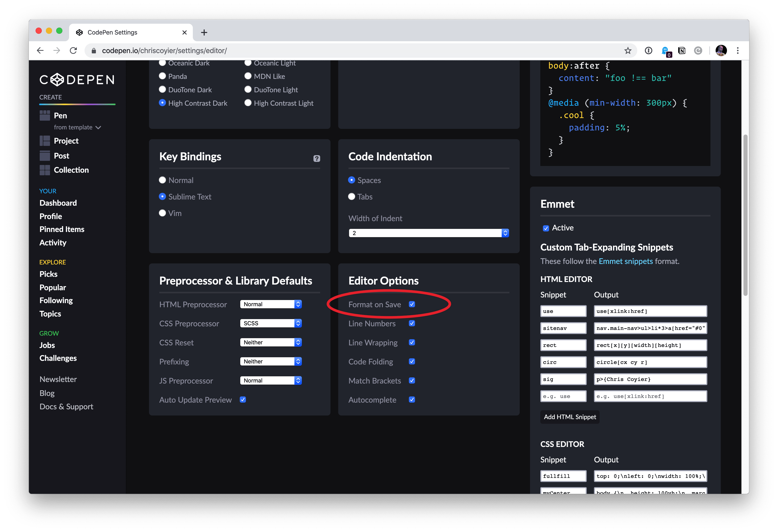Click the Post creation icon
778x532 pixels.
45,155
